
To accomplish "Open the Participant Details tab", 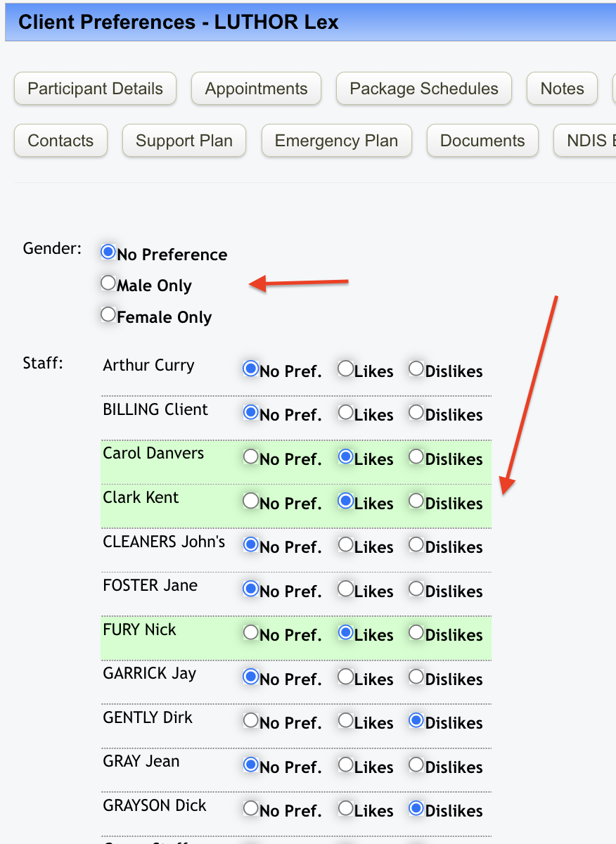I will point(95,89).
